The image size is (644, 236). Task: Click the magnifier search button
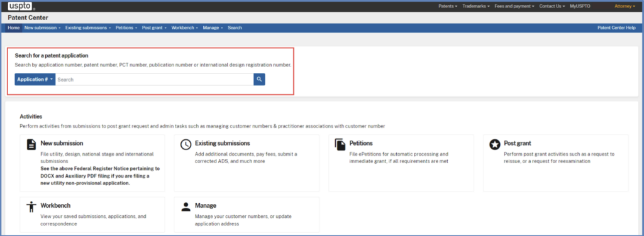coord(259,80)
